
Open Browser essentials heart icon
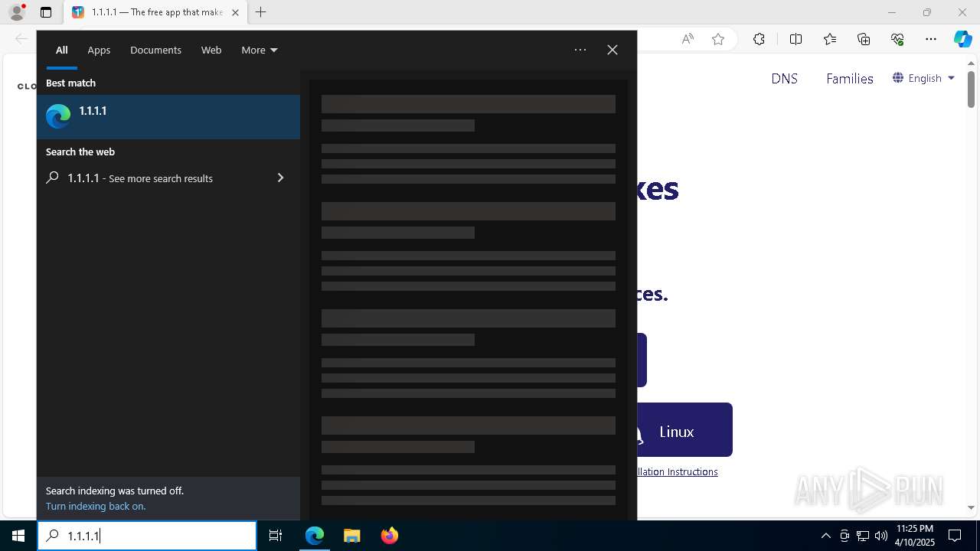(x=897, y=39)
